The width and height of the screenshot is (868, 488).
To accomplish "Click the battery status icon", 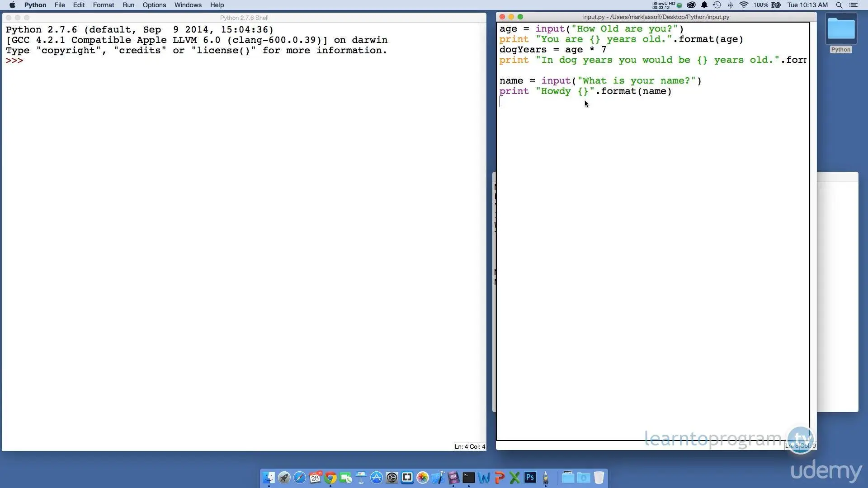I will pos(776,5).
